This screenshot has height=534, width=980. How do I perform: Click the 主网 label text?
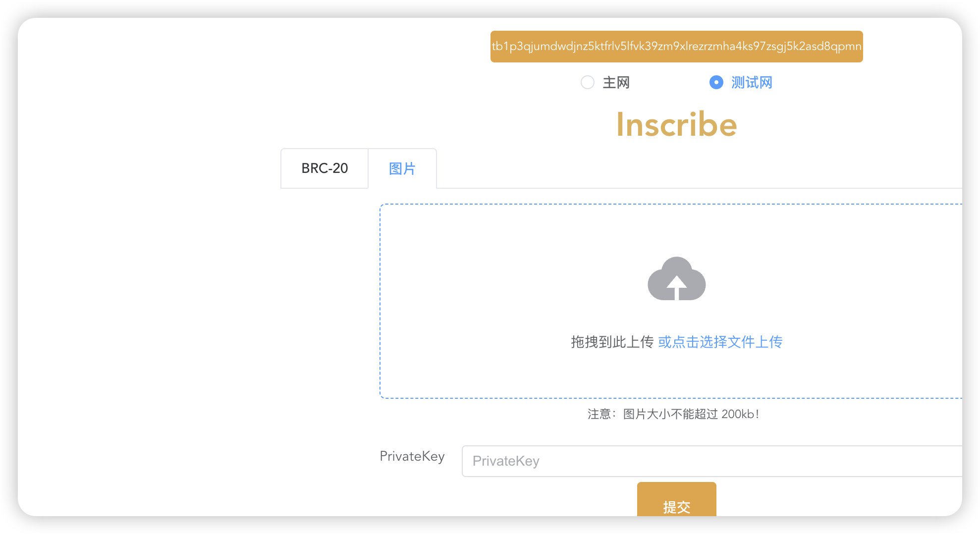coord(616,83)
